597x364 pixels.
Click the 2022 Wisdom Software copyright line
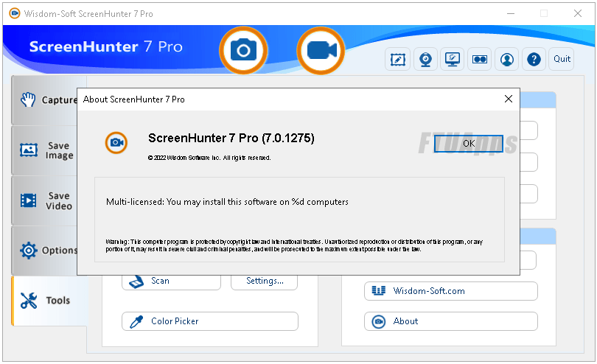(209, 158)
